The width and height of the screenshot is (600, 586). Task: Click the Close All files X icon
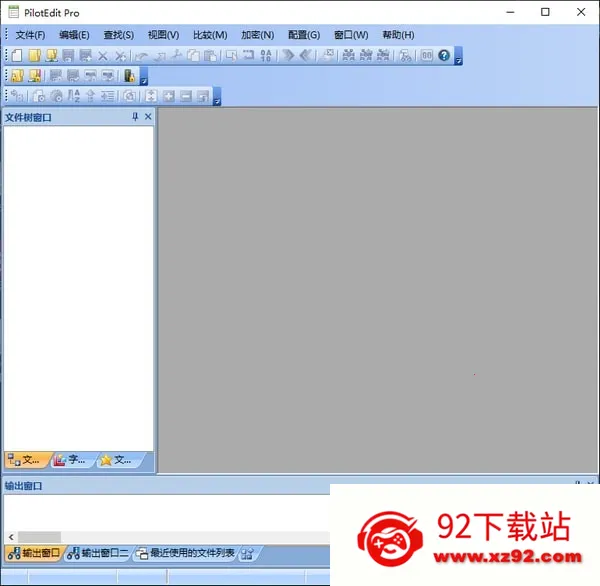point(121,56)
